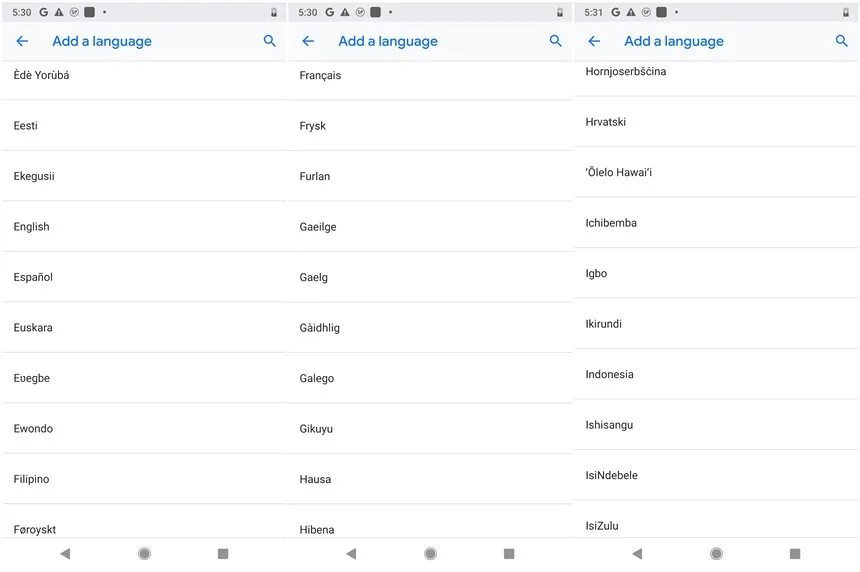Select Furlan language
This screenshot has width=860, height=572.
[430, 176]
